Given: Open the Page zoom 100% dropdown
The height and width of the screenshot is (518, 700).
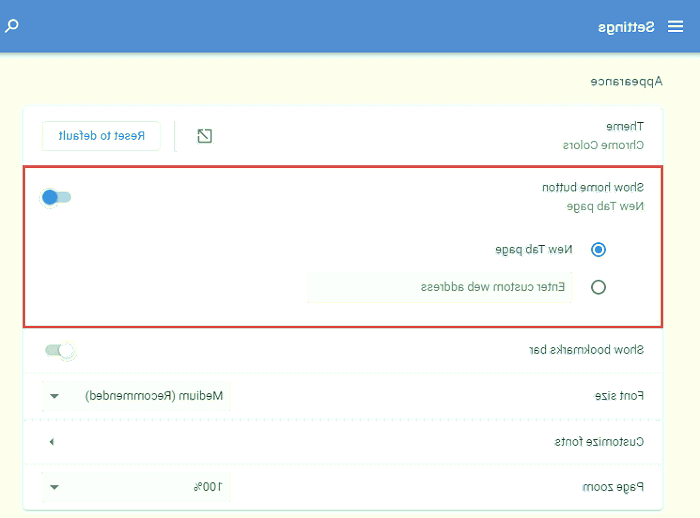Looking at the screenshot, I should pyautogui.click(x=136, y=487).
